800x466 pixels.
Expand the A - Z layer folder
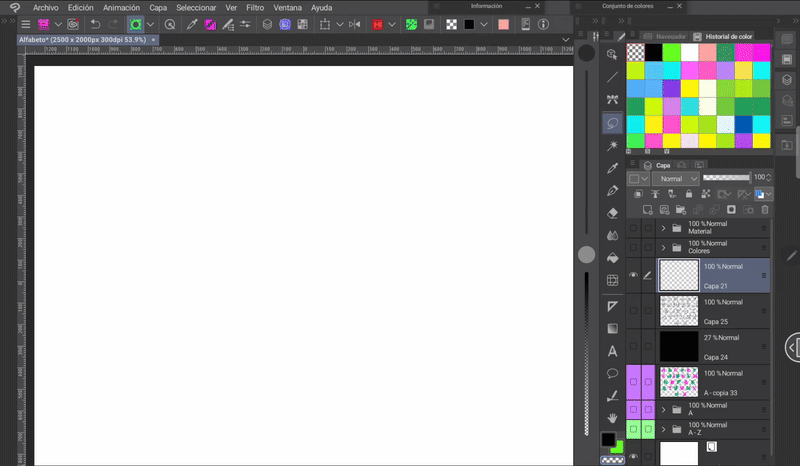click(x=663, y=429)
